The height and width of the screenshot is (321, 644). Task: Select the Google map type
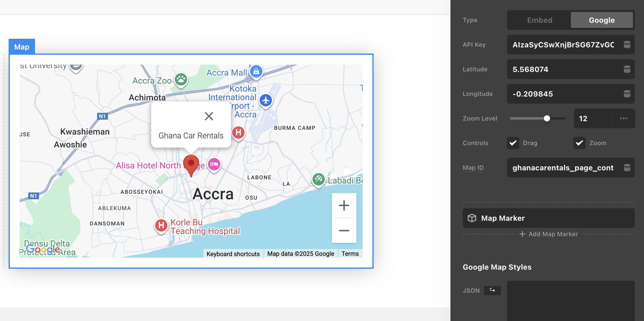pos(602,20)
